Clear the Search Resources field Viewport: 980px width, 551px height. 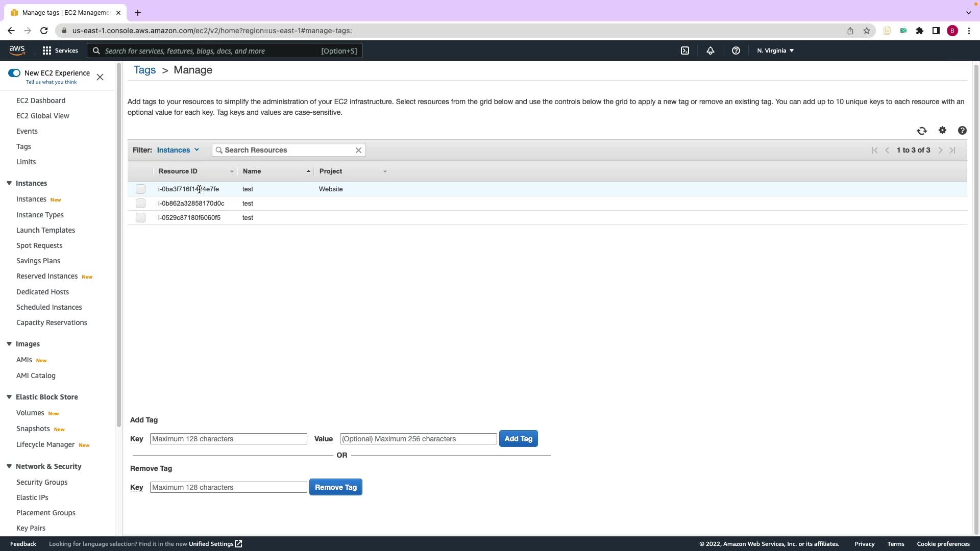(x=358, y=150)
